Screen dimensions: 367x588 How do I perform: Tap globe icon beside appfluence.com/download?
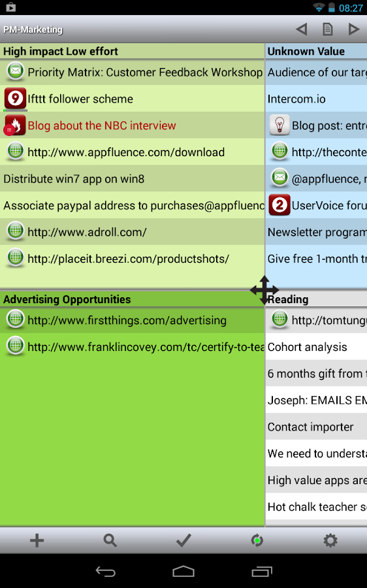click(x=16, y=152)
